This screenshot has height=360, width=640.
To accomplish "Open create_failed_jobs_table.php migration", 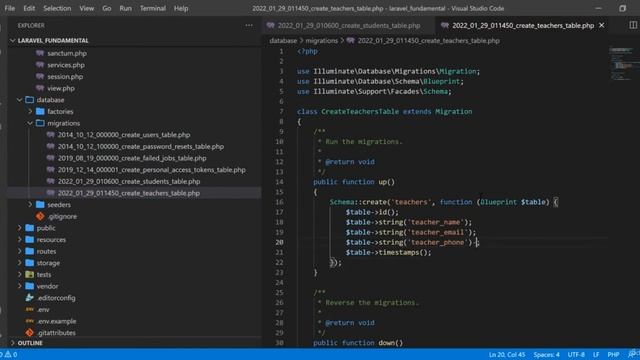I will pos(132,158).
